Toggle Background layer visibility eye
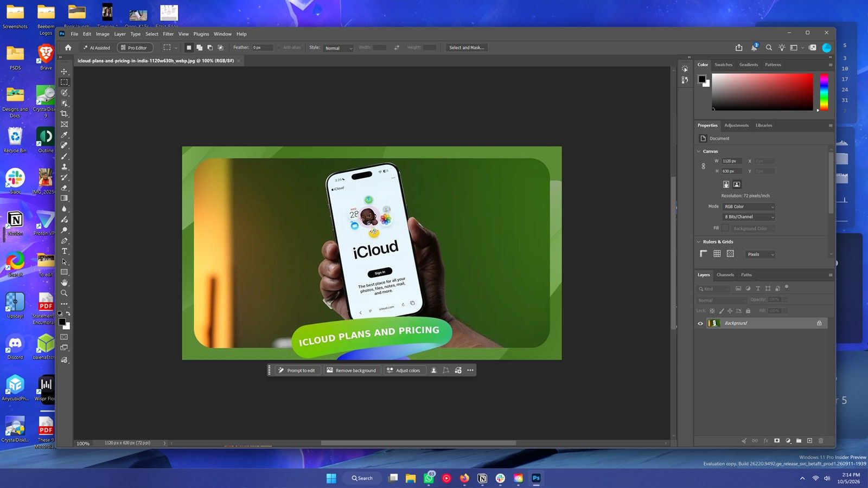 coord(700,323)
